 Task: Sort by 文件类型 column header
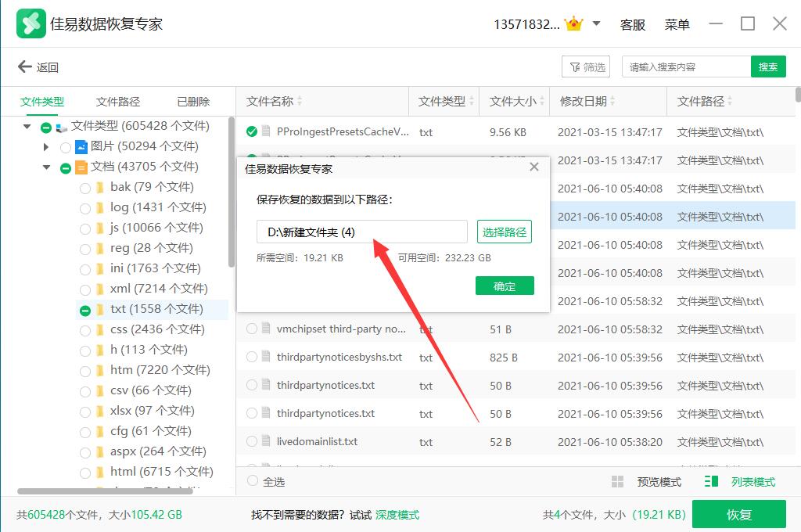pyautogui.click(x=446, y=102)
